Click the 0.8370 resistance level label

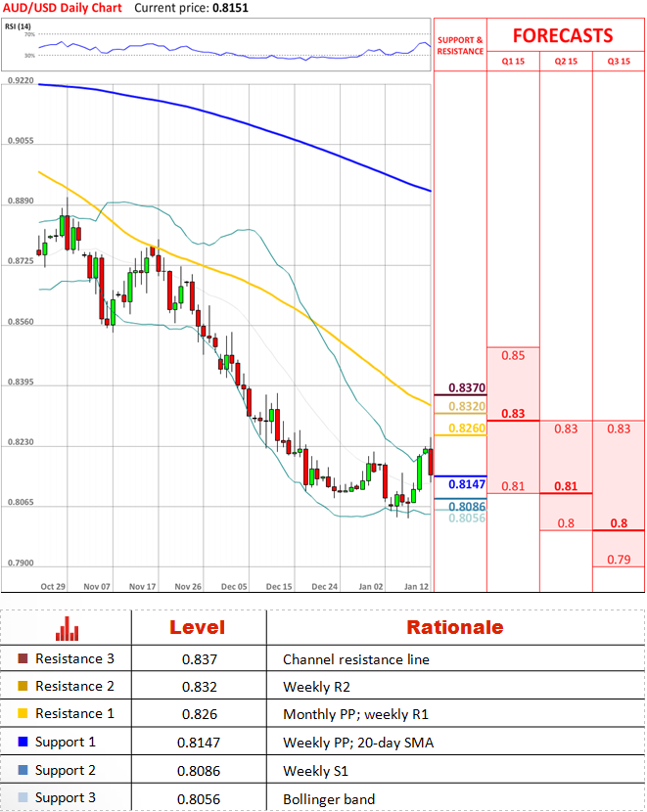pyautogui.click(x=467, y=387)
